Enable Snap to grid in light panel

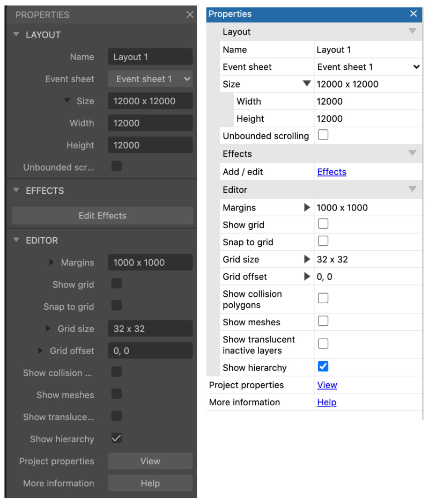323,241
